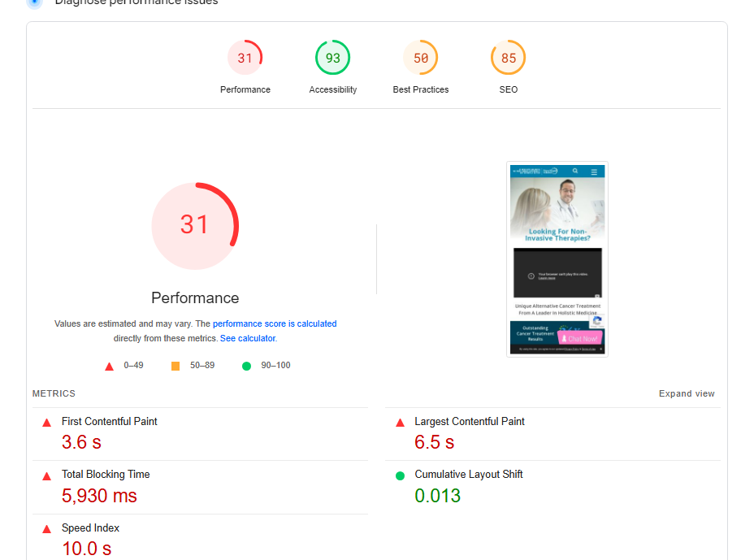Select the SEO category label
Viewport: 741px width, 560px height.
[509, 89]
